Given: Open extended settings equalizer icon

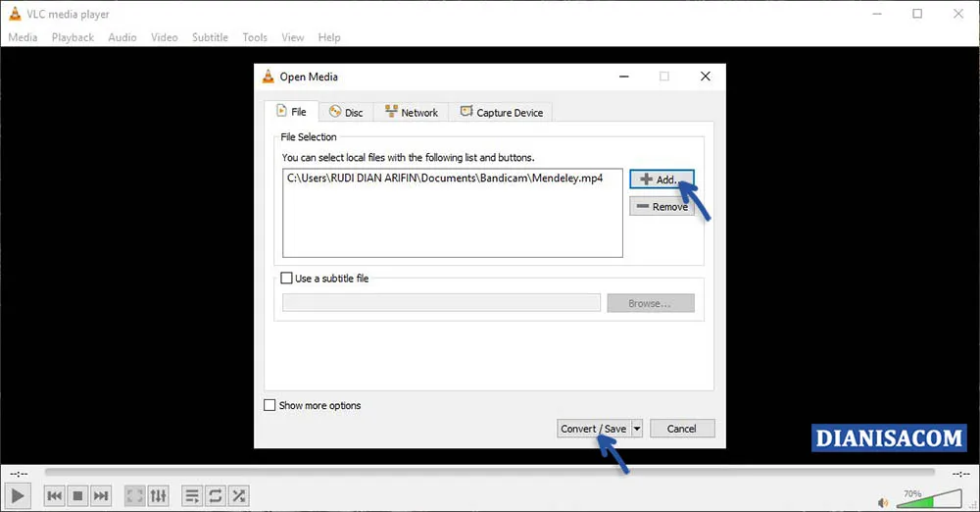Looking at the screenshot, I should pyautogui.click(x=158, y=496).
